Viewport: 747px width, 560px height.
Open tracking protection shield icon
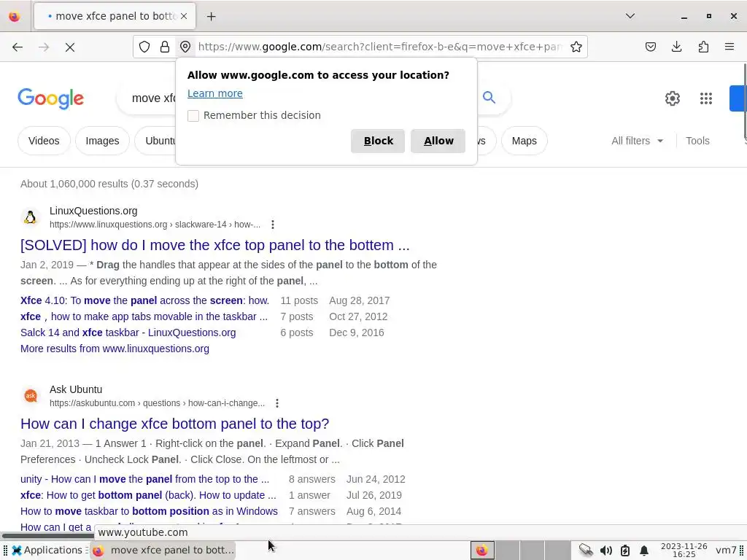click(144, 47)
